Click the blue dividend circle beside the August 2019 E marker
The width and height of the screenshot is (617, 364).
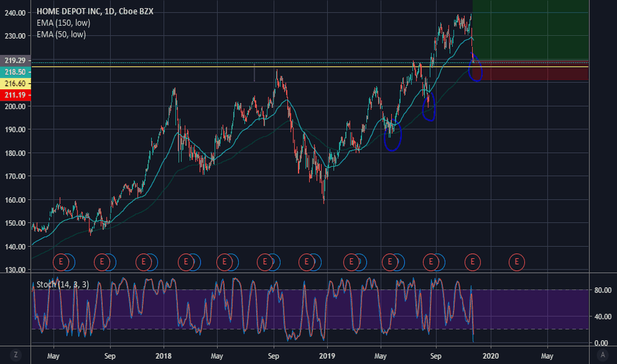442,262
